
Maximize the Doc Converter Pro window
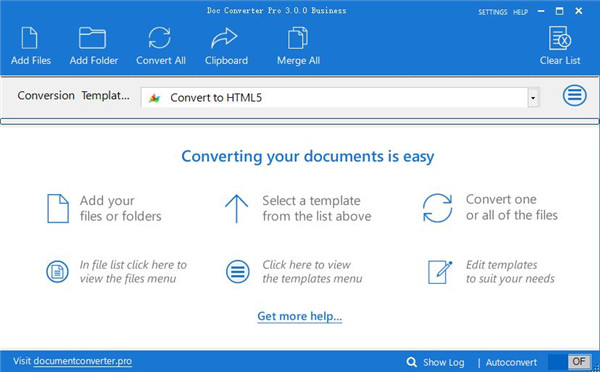pos(559,11)
